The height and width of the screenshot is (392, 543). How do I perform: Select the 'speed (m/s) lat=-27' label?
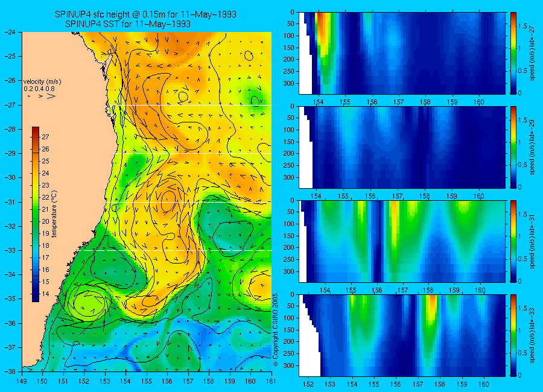[x=533, y=53]
